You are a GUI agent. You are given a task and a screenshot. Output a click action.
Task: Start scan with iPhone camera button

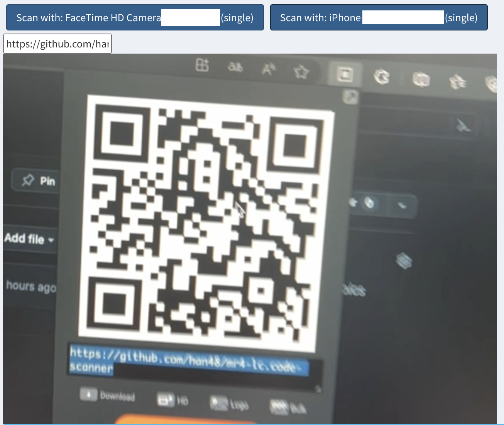379,17
